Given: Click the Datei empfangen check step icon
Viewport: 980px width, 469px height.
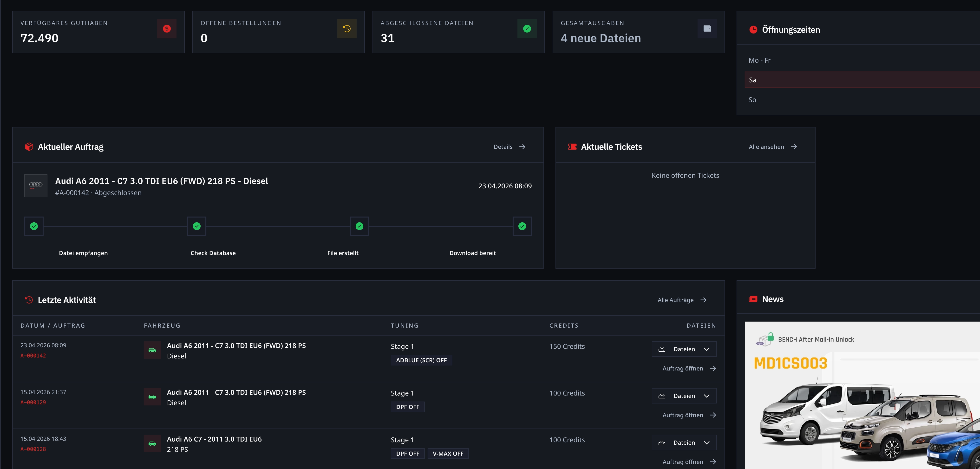Looking at the screenshot, I should click(34, 226).
